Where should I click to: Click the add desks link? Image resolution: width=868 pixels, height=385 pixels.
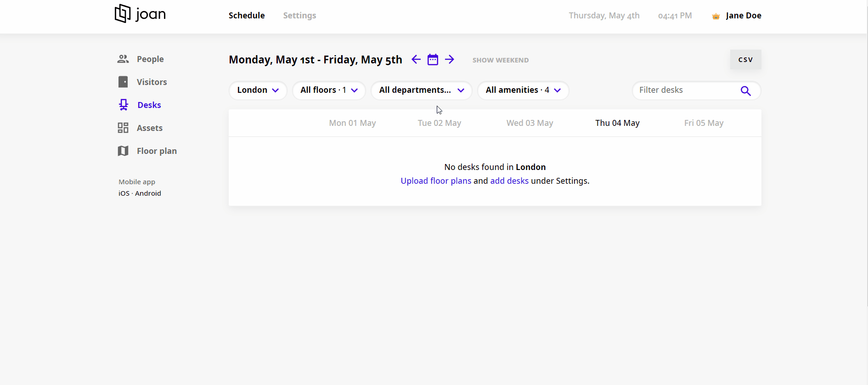pyautogui.click(x=509, y=181)
